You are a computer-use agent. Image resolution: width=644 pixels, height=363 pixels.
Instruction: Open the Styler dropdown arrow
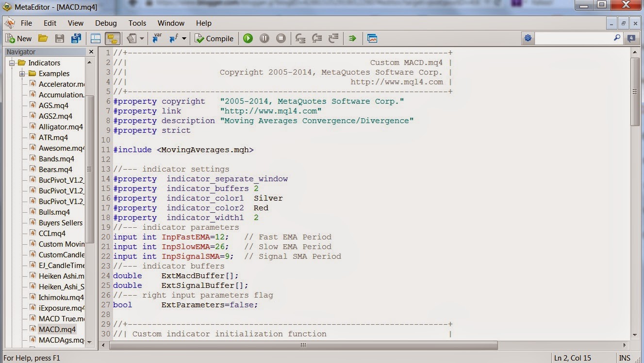(142, 38)
